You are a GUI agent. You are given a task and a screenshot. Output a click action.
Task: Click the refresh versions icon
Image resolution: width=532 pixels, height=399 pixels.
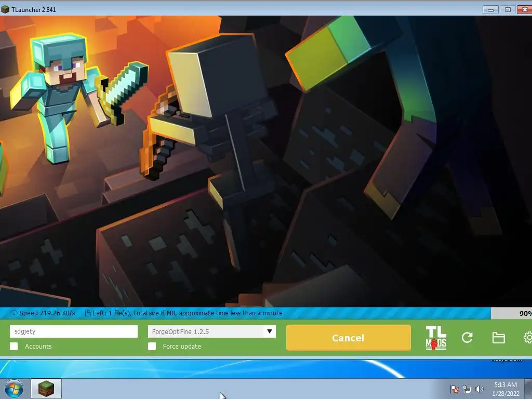pyautogui.click(x=467, y=338)
